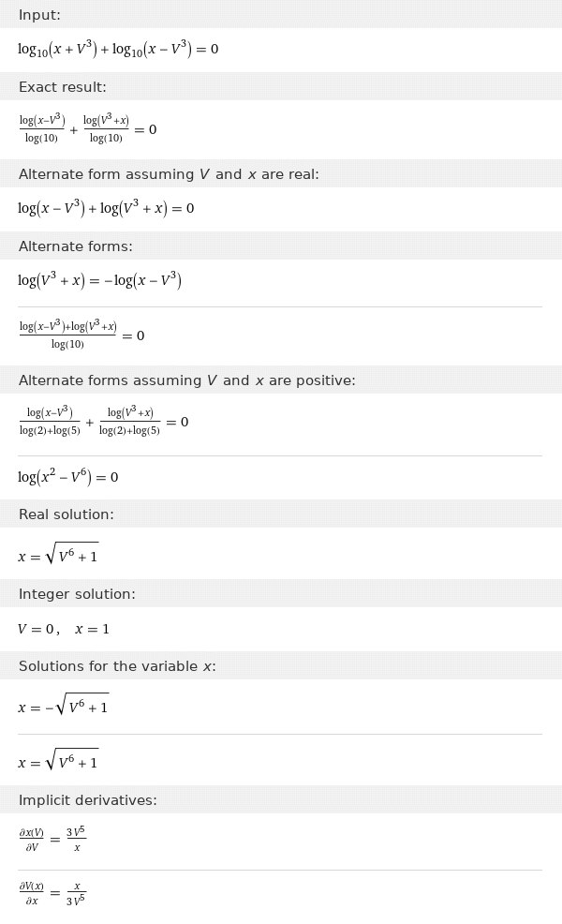Click the 'Exact result:' header
Screen dimensions: 562x924
click(63, 87)
